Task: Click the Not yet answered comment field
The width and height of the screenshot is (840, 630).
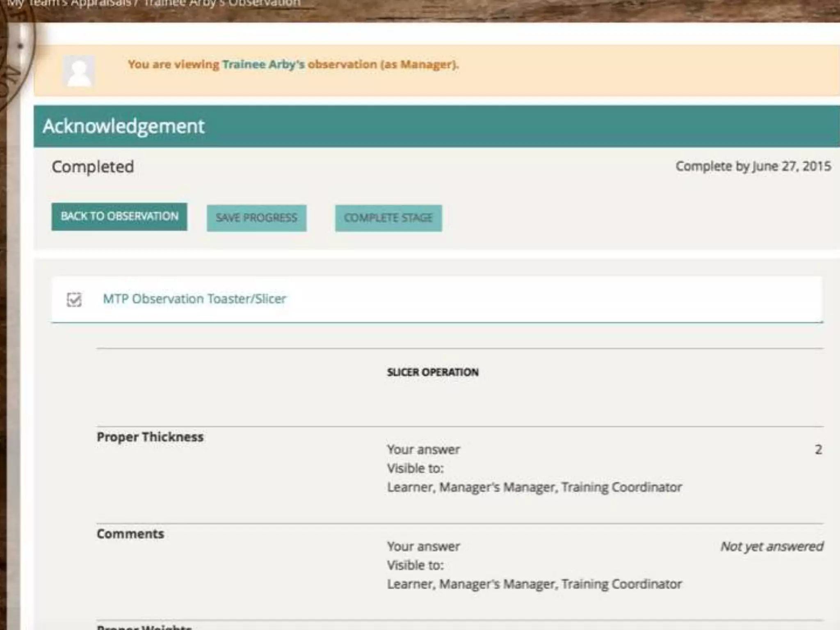Action: [x=772, y=546]
